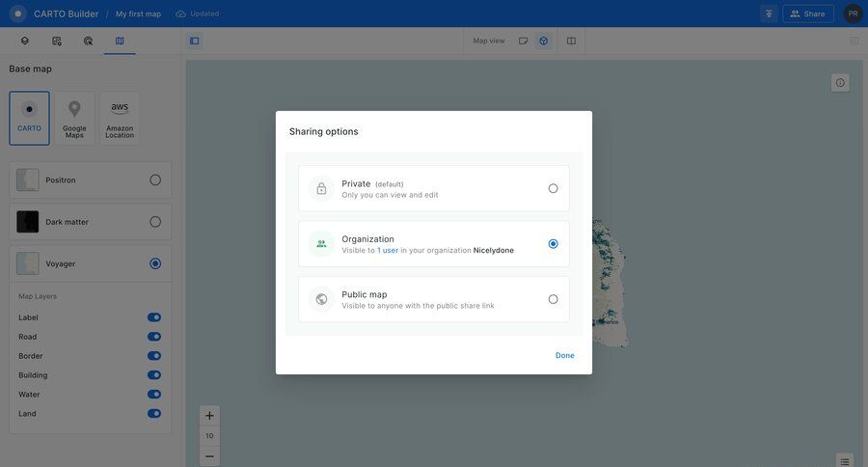Screen dimensions: 868x467
Task: Enable split dual map view icon
Action: tap(571, 41)
